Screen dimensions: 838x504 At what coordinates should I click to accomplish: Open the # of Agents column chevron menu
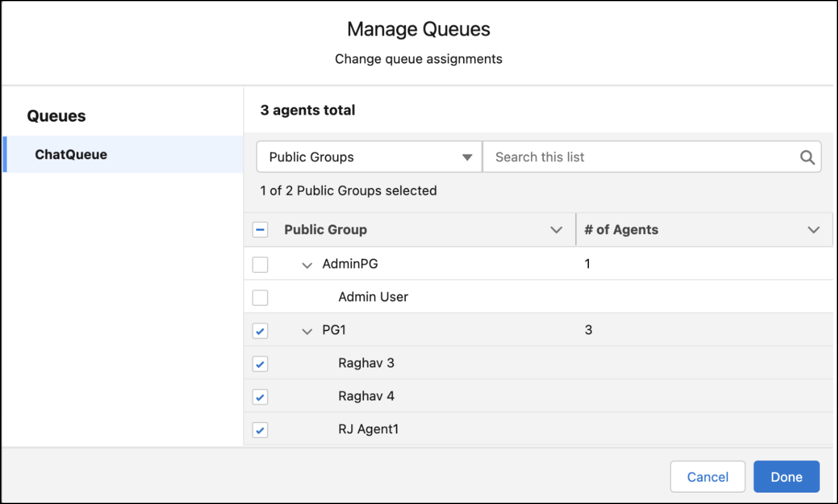[813, 230]
